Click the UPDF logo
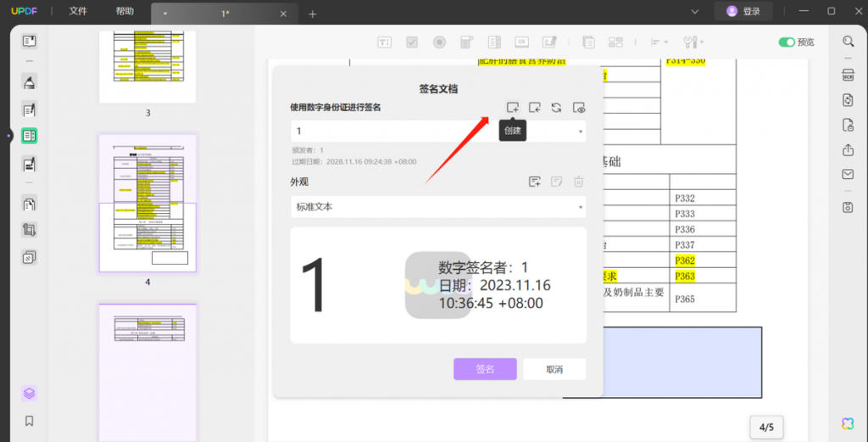 23,12
